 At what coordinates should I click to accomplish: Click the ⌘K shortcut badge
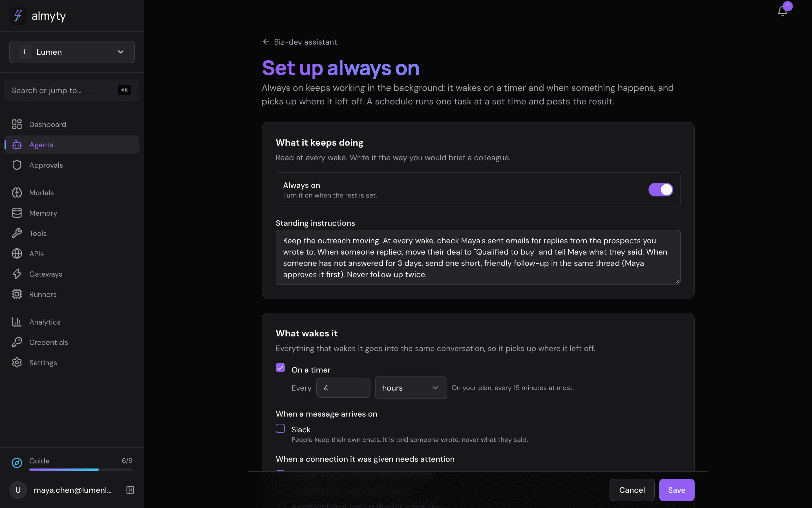click(x=125, y=90)
